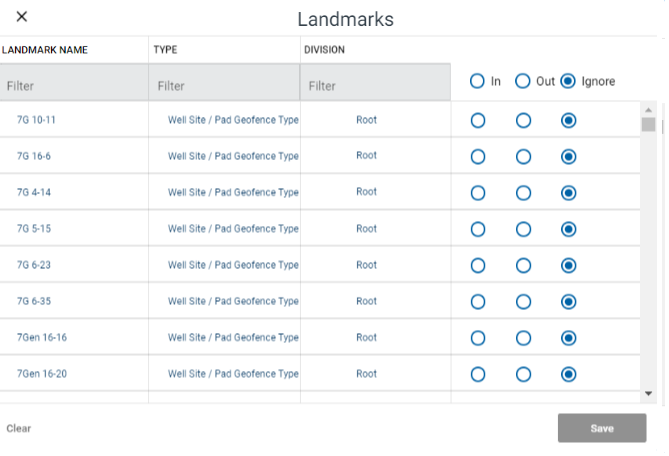Set 7Gen 16-20 to In
The width and height of the screenshot is (669, 456).
click(478, 374)
